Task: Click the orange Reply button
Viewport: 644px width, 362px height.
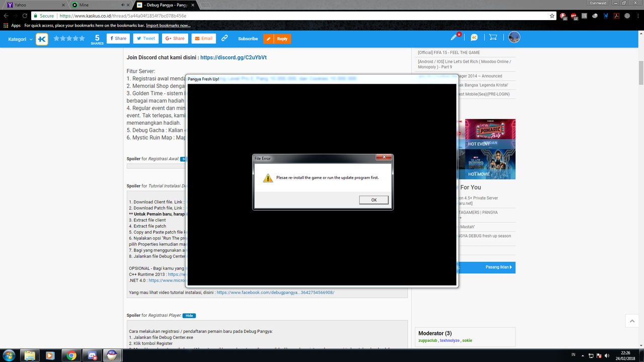Action: tap(277, 39)
